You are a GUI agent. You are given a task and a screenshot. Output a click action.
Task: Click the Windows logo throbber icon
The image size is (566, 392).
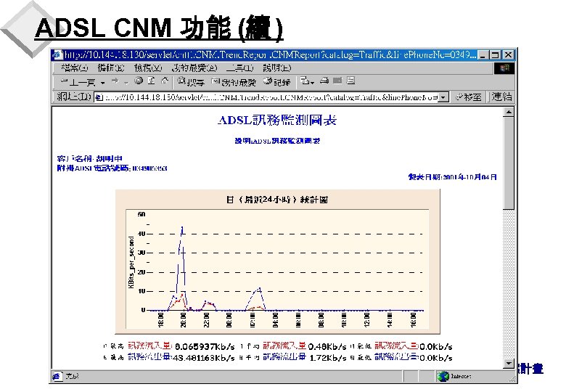coord(504,68)
